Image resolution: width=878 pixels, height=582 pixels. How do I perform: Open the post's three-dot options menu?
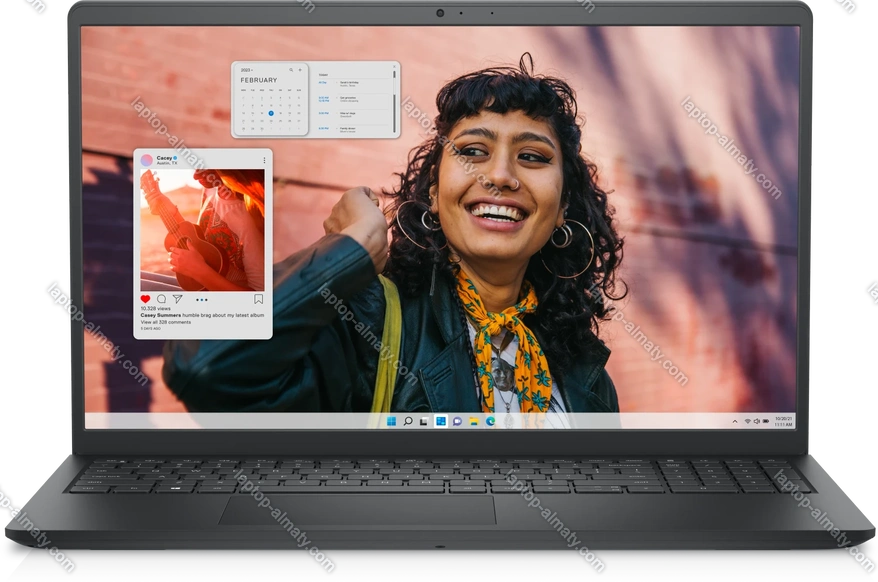coord(264,160)
